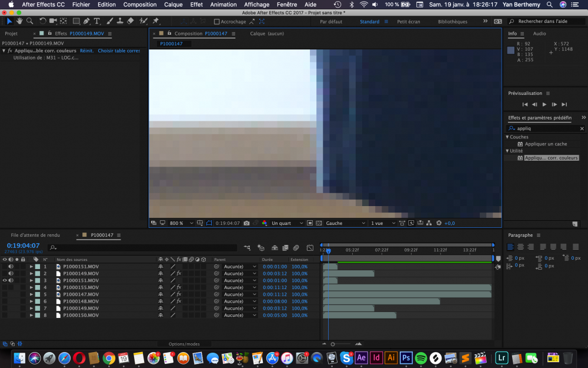Click the Info panel color swatch
Image resolution: width=588 pixels, height=368 pixels.
[511, 51]
